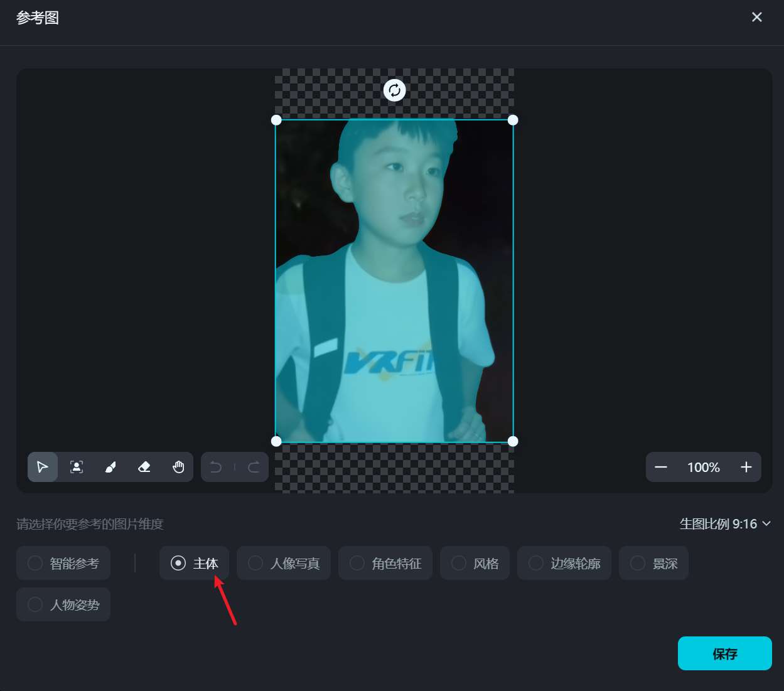Select the arrow selection tool

[x=42, y=467]
